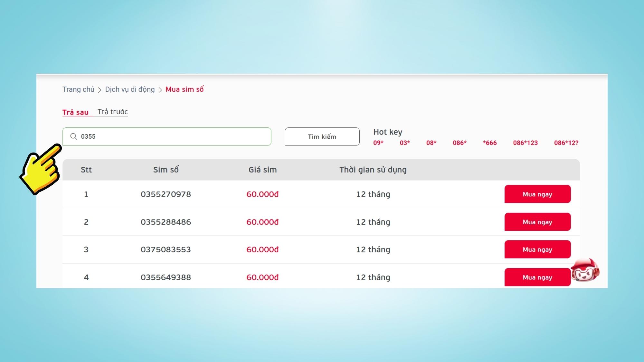Choose hot key 09*

pos(378,143)
